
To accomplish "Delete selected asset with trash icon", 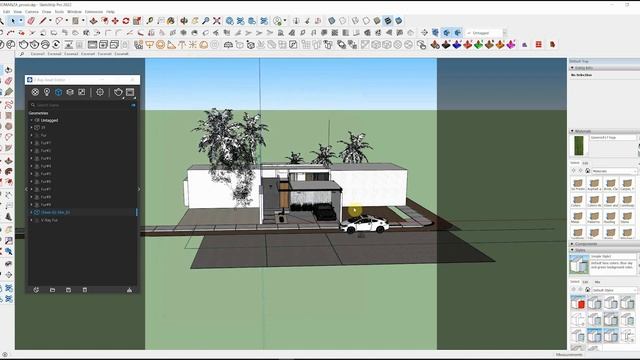I will pyautogui.click(x=84, y=290).
